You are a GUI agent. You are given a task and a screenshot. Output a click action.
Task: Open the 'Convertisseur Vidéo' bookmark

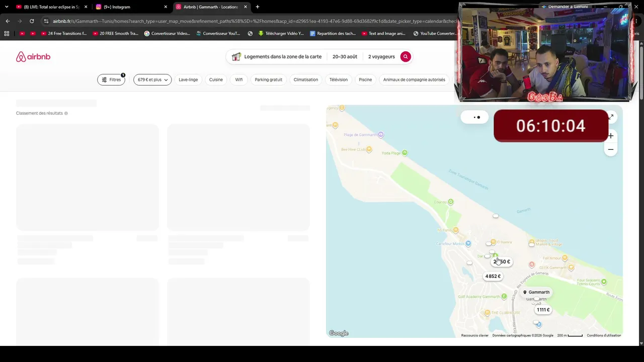(x=167, y=34)
